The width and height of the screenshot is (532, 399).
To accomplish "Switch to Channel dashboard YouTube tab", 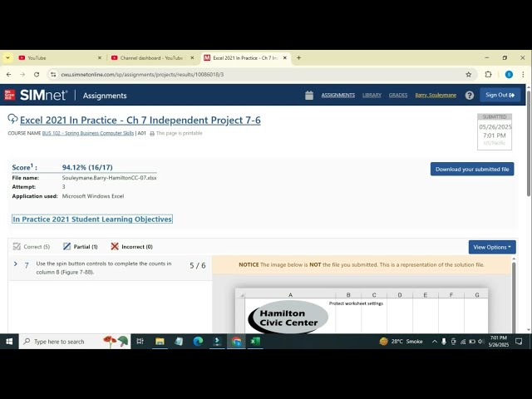I will pos(151,58).
